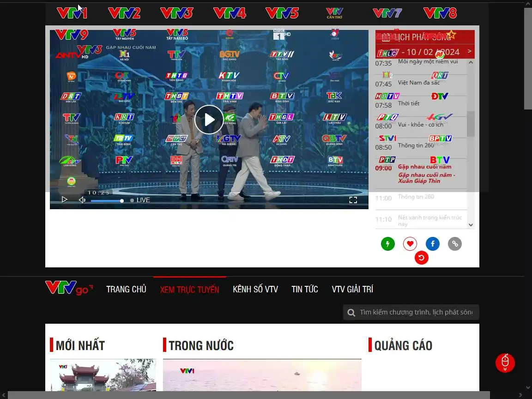Open the sea sunset thumbnail under Trong nước
The height and width of the screenshot is (399, 532).
tap(262, 375)
